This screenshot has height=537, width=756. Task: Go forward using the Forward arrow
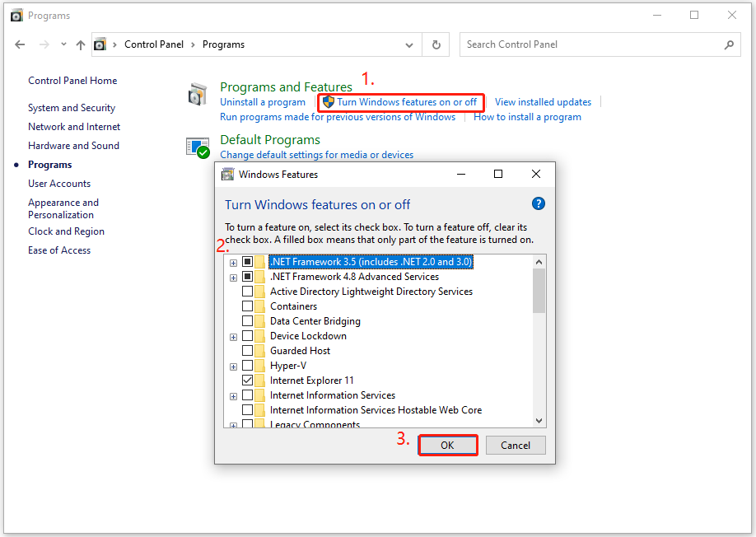pos(44,44)
